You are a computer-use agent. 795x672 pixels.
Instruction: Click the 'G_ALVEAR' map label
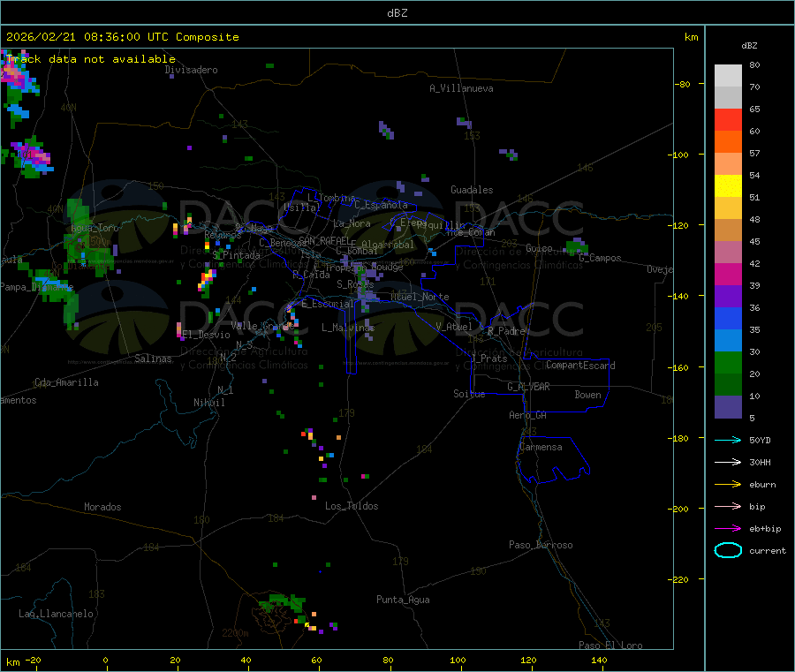tap(528, 387)
